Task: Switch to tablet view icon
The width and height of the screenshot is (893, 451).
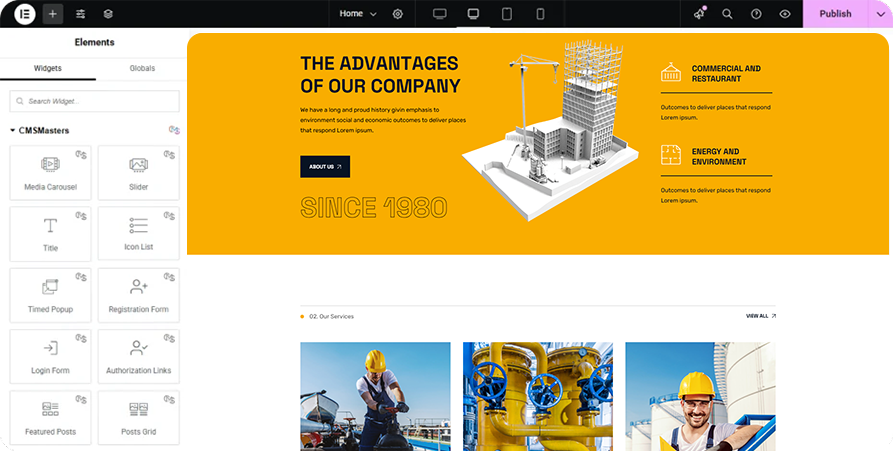Action: [x=507, y=14]
